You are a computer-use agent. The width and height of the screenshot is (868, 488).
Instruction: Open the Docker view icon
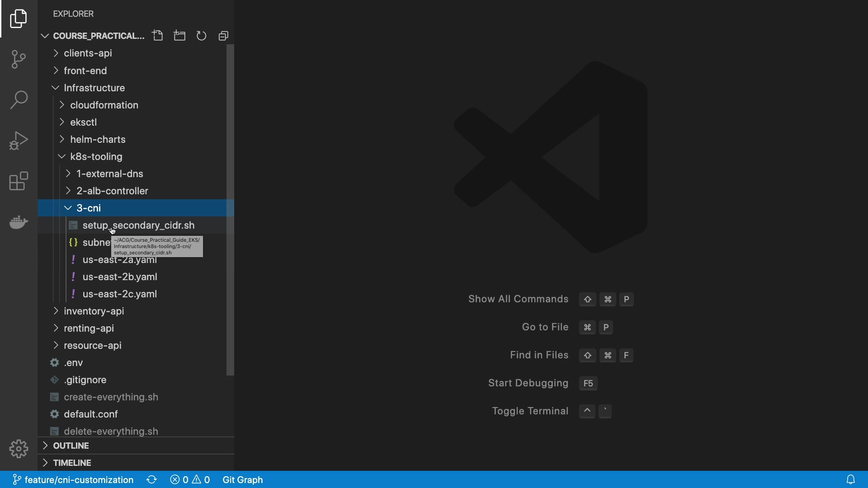pos(19,222)
